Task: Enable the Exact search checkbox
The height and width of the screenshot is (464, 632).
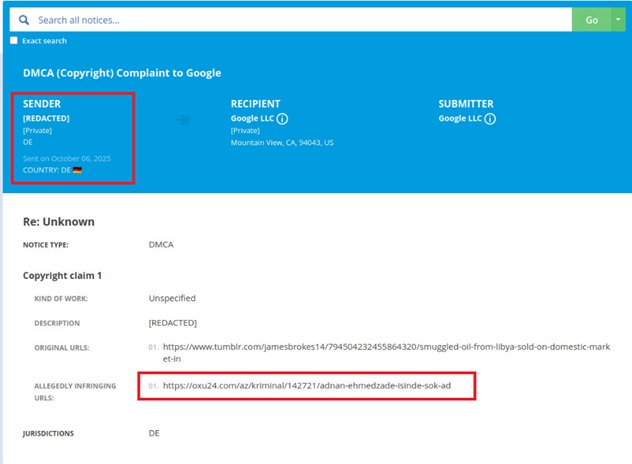Action: [14, 41]
